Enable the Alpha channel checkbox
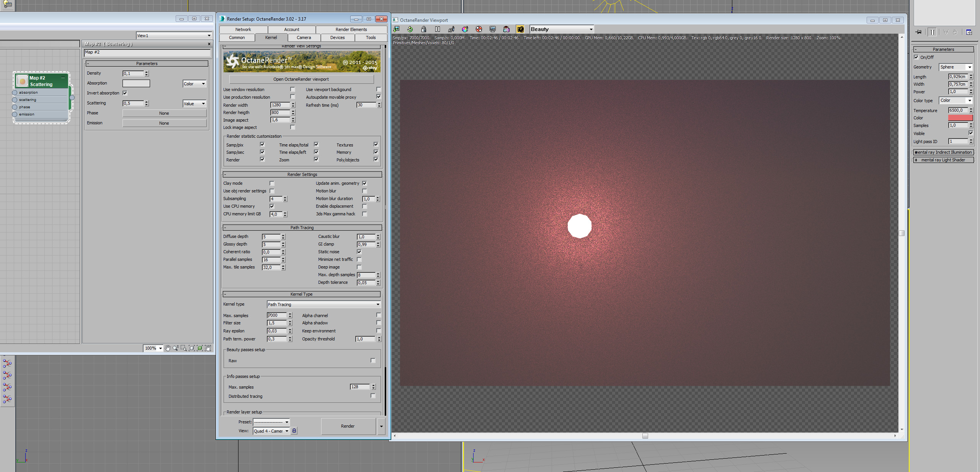The image size is (980, 472). (378, 315)
